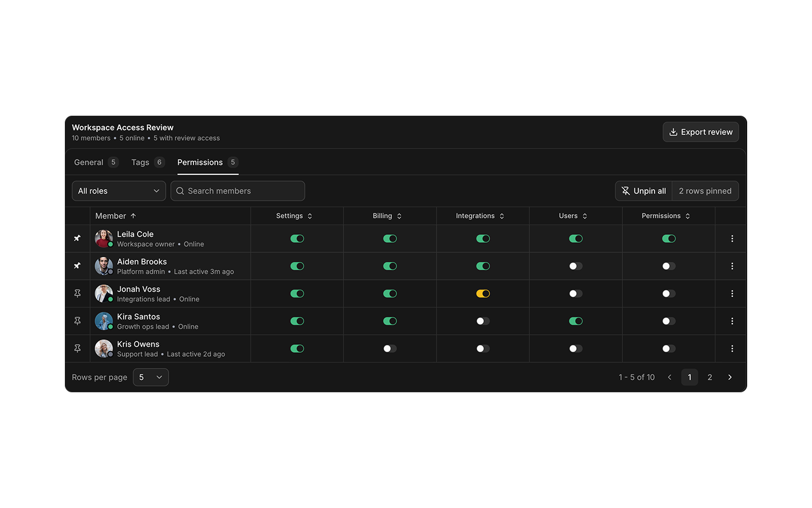Disable Settings access for Kris Owens

(x=297, y=349)
